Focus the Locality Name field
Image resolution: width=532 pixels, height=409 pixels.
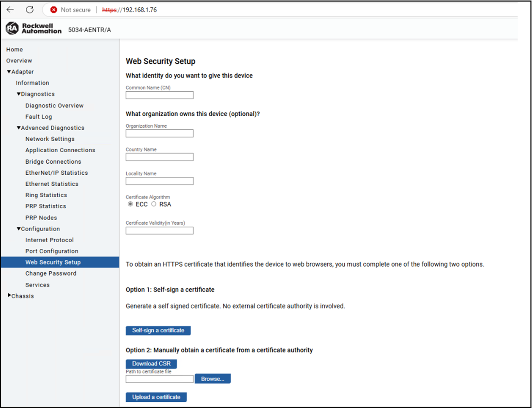tap(159, 181)
